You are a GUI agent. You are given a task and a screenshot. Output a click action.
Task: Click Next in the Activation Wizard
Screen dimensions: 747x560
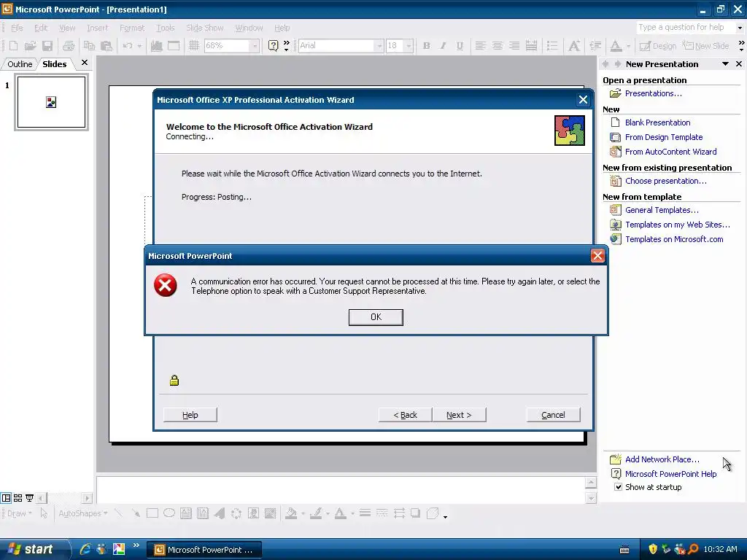pos(459,415)
